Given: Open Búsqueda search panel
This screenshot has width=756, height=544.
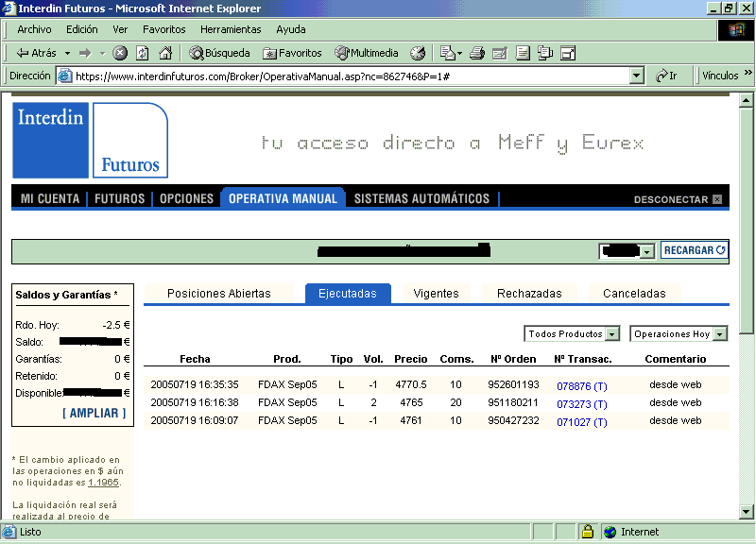Looking at the screenshot, I should (219, 53).
